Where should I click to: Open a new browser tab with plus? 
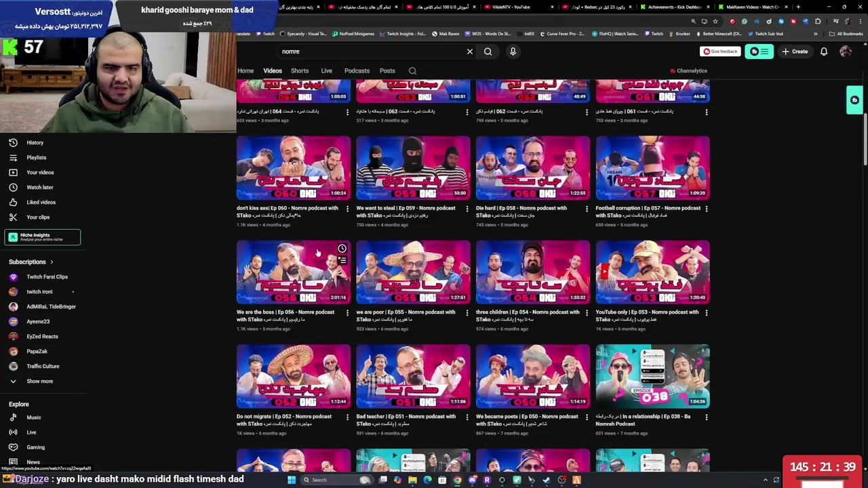pyautogui.click(x=797, y=7)
